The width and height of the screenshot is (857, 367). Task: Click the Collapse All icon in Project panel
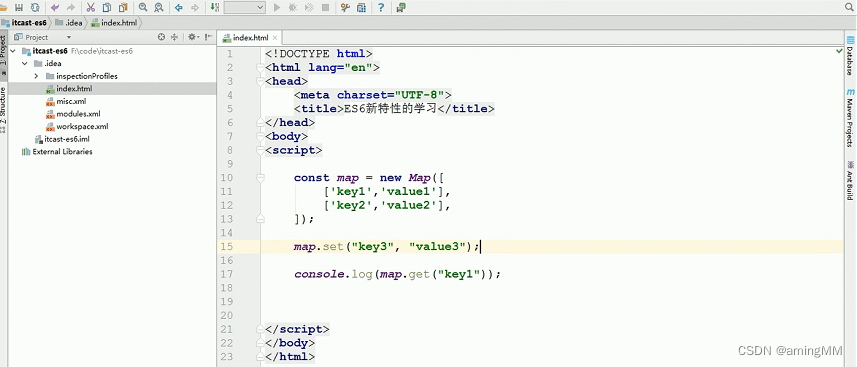175,37
